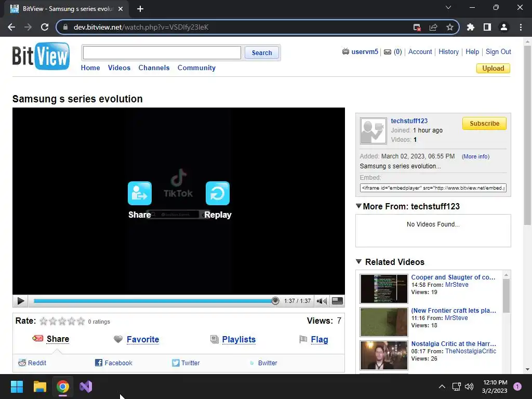
Task: Click the Search button
Action: click(x=262, y=52)
